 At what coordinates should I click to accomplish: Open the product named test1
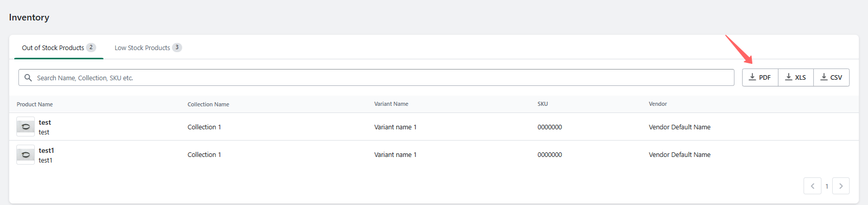coord(46,150)
